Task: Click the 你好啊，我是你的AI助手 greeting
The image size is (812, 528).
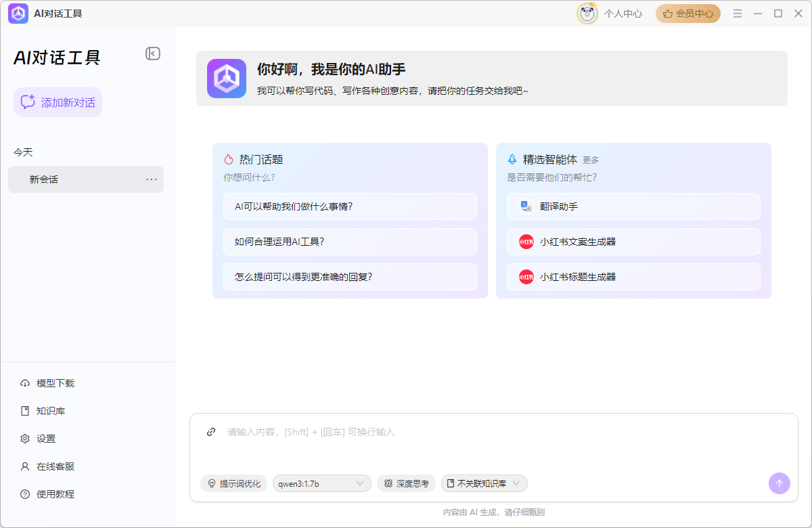Action: [332, 69]
